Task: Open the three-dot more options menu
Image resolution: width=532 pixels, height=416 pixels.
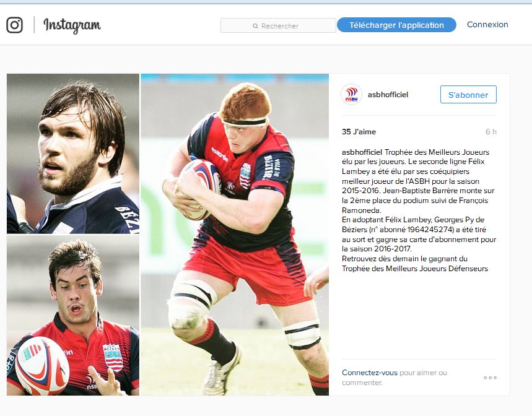Action: pyautogui.click(x=491, y=378)
